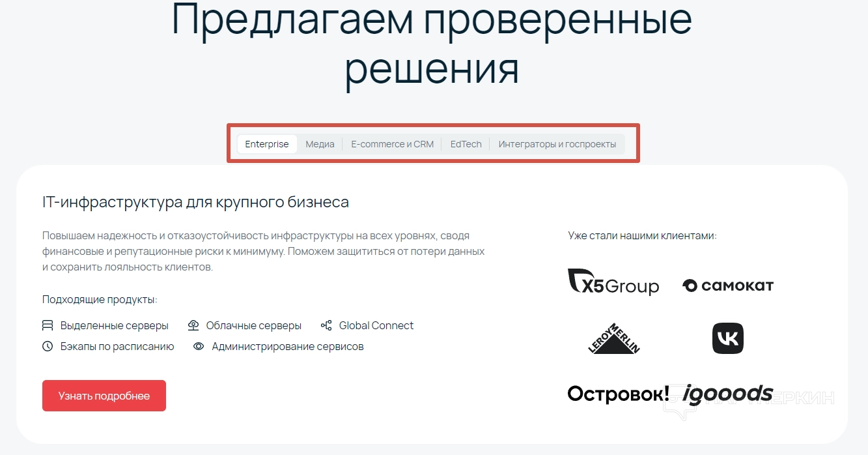Click the text Подходящие продукты:
868x455 pixels.
pyautogui.click(x=100, y=300)
